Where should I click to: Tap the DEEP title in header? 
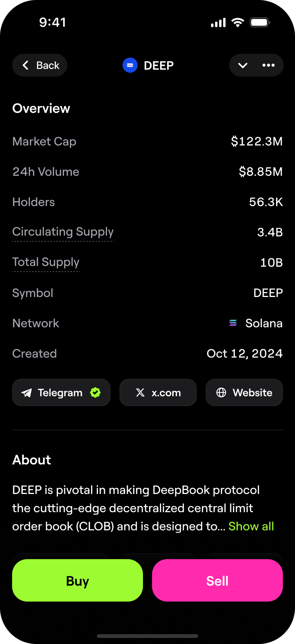click(x=159, y=66)
